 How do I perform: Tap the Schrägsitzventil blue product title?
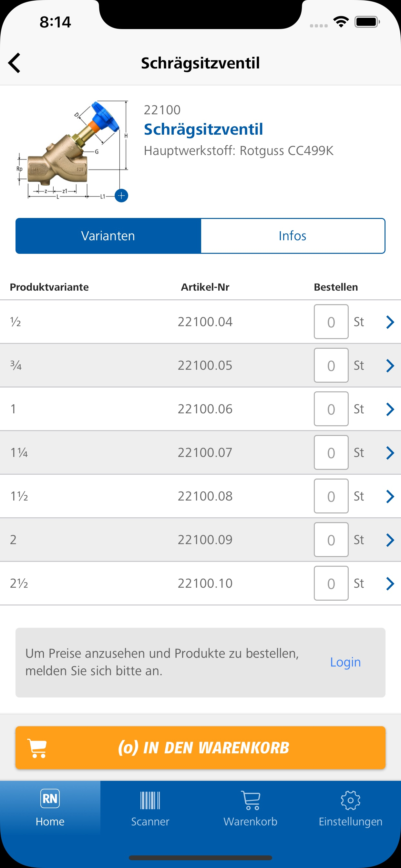coord(203,129)
